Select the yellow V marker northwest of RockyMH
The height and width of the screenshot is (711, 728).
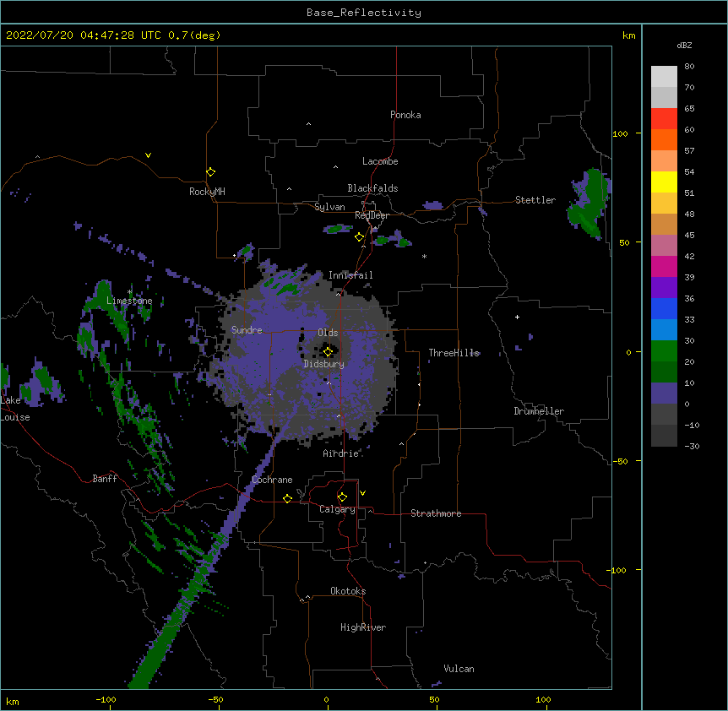[x=148, y=155]
